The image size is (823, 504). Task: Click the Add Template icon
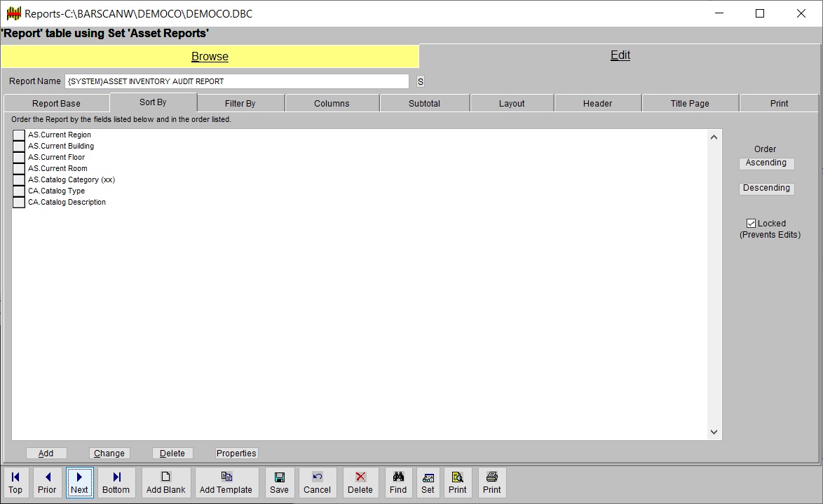pos(226,482)
